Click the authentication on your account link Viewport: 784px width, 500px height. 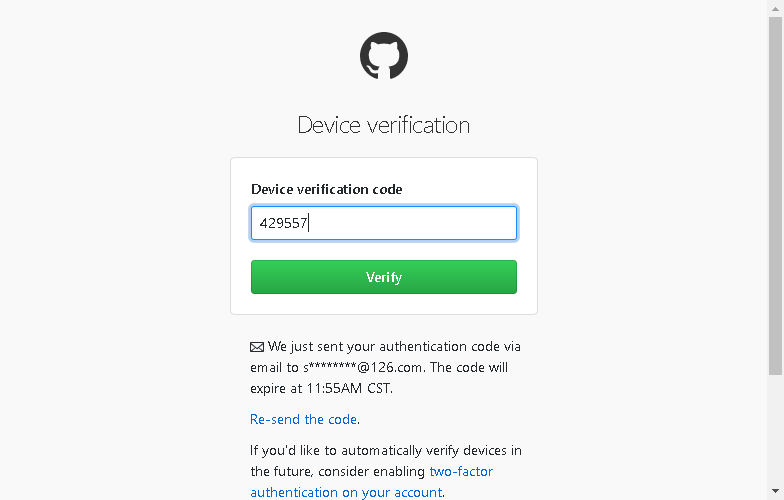click(346, 492)
